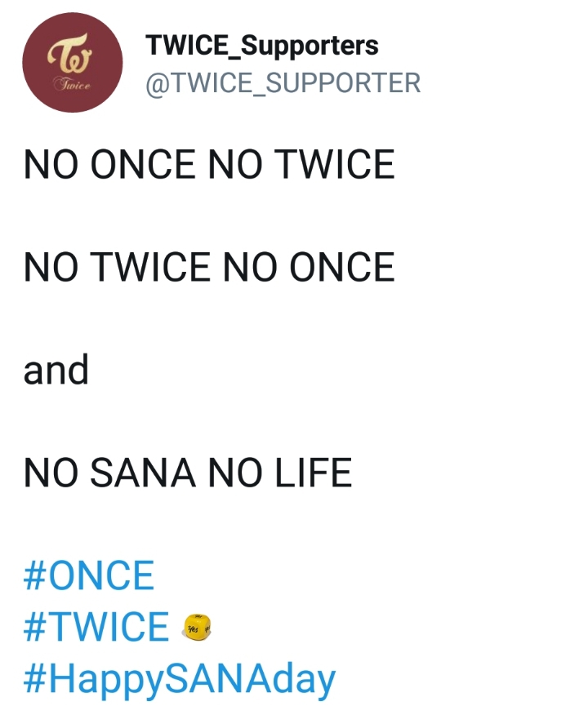Open the #ONCE hashtag
Image resolution: width=588 pixels, height=724 pixels.
click(89, 575)
